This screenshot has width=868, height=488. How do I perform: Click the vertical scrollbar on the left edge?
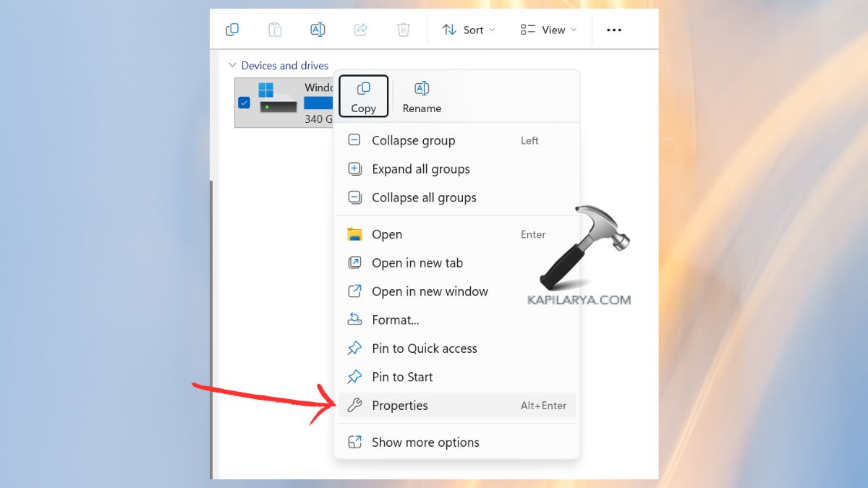(212, 325)
